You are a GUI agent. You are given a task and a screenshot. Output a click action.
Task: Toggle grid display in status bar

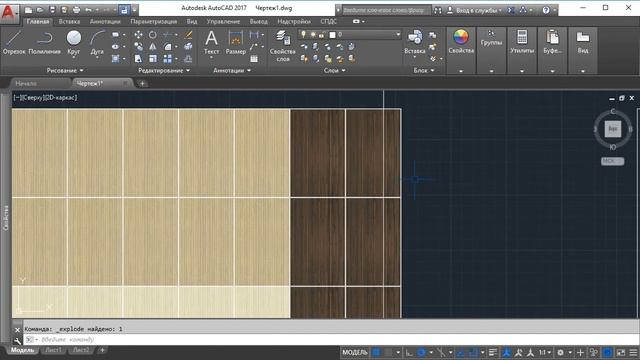(x=376, y=352)
